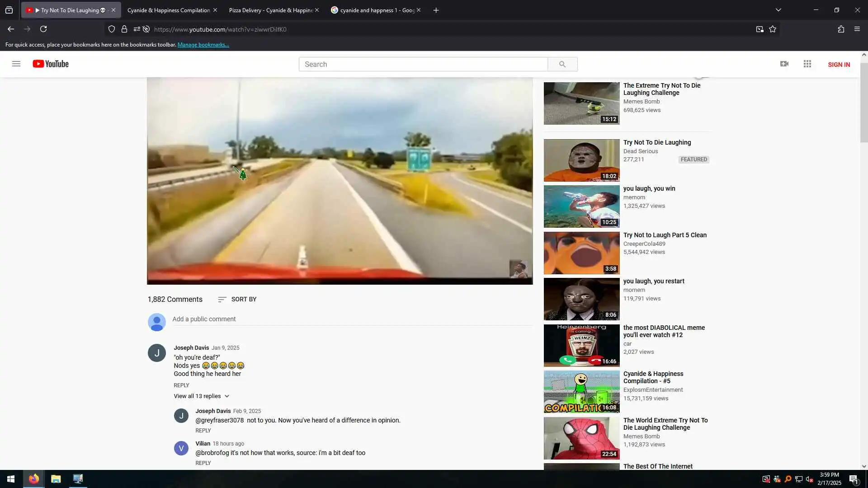Open the YouTube hamburger guide menu
The height and width of the screenshot is (488, 868).
pyautogui.click(x=16, y=64)
